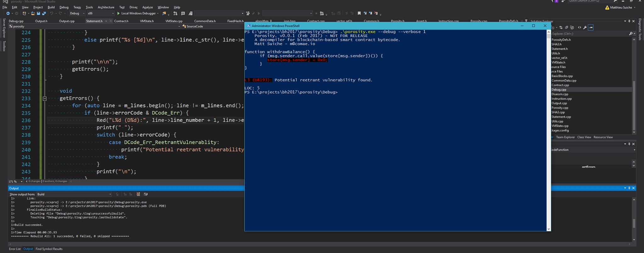Close the Output panel
This screenshot has height=253, width=644.
[x=633, y=188]
